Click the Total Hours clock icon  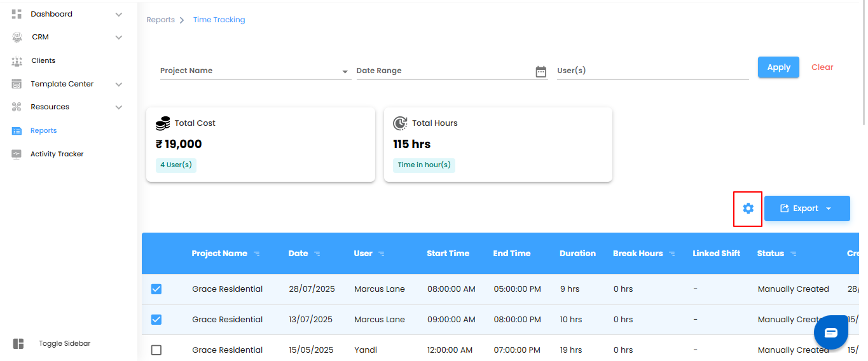tap(400, 123)
